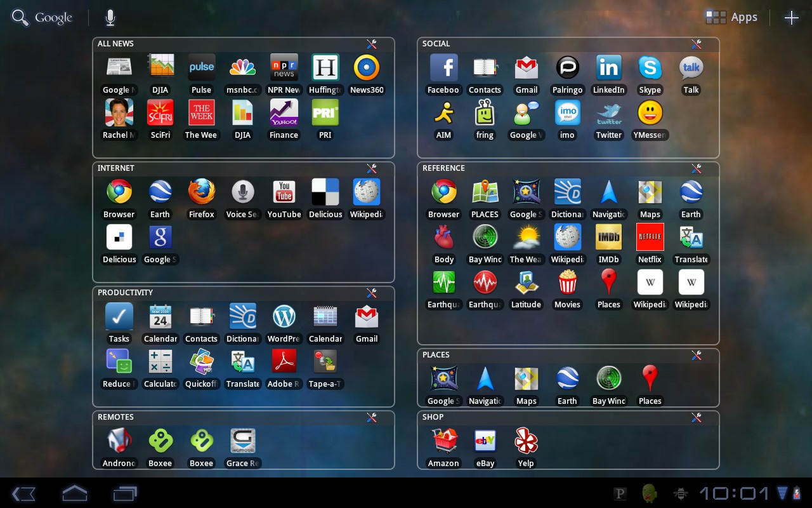812x508 pixels.
Task: Open the Apps drawer
Action: [731, 18]
